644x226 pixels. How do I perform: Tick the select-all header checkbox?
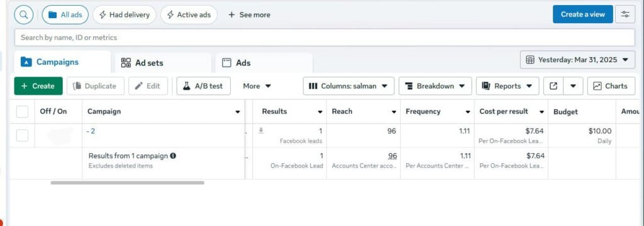pos(22,112)
